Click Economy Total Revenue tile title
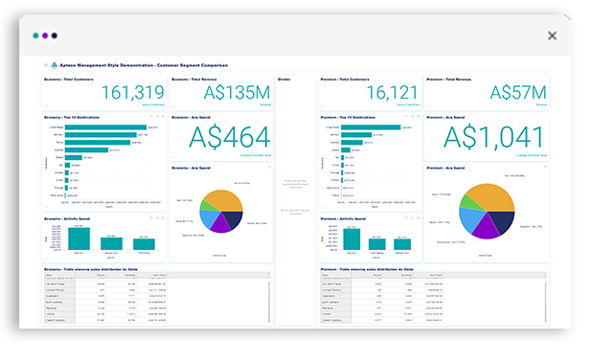Image resolution: width=613 pixels, height=364 pixels. (x=194, y=80)
